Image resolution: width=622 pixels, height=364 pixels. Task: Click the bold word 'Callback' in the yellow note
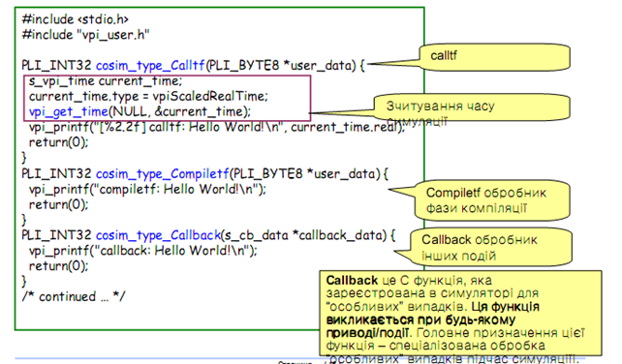point(352,280)
